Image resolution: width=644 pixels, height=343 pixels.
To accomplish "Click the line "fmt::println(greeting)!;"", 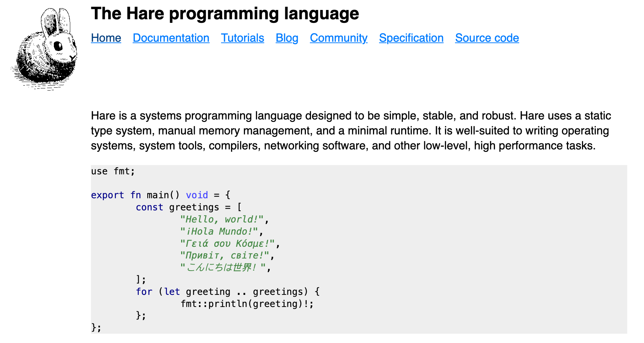I will (247, 304).
